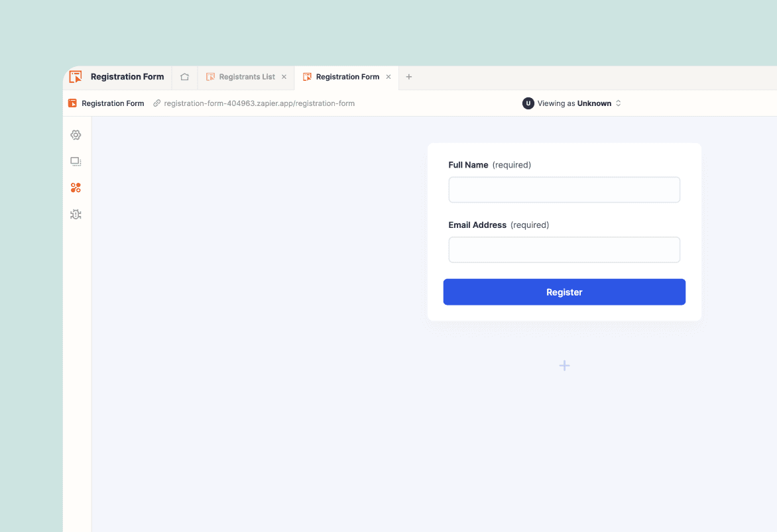Switch to the Registrants List tab
The image size is (777, 532).
pos(247,77)
